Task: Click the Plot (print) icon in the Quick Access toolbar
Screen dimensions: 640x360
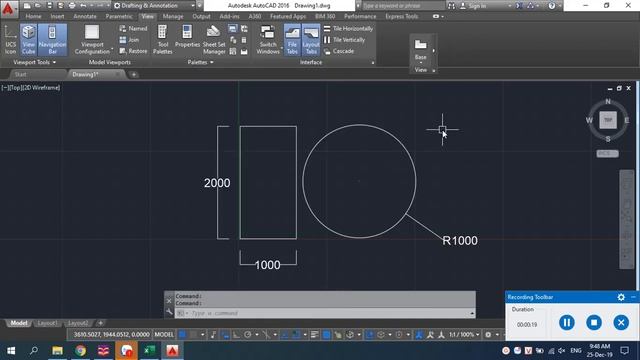Action: 72,6
